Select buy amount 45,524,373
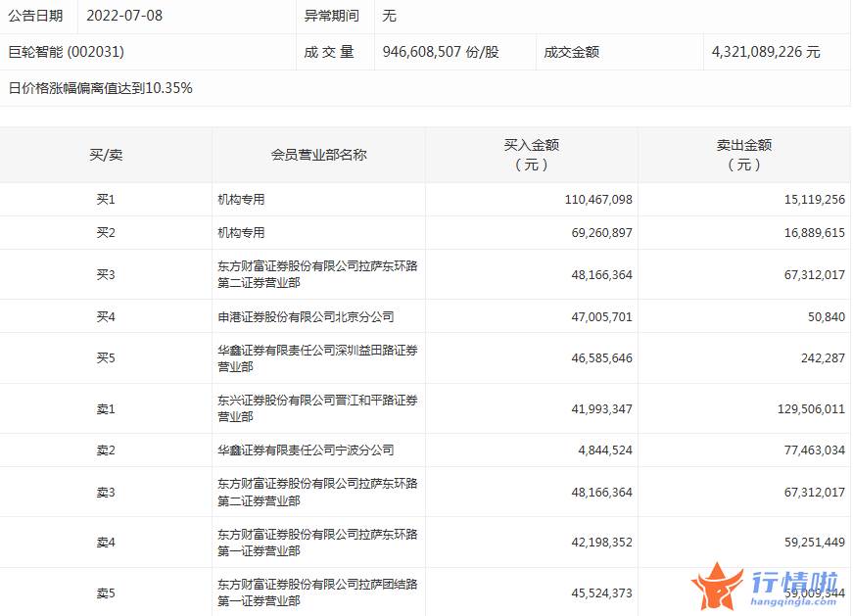Viewport: 853px width, 616px height. click(601, 593)
